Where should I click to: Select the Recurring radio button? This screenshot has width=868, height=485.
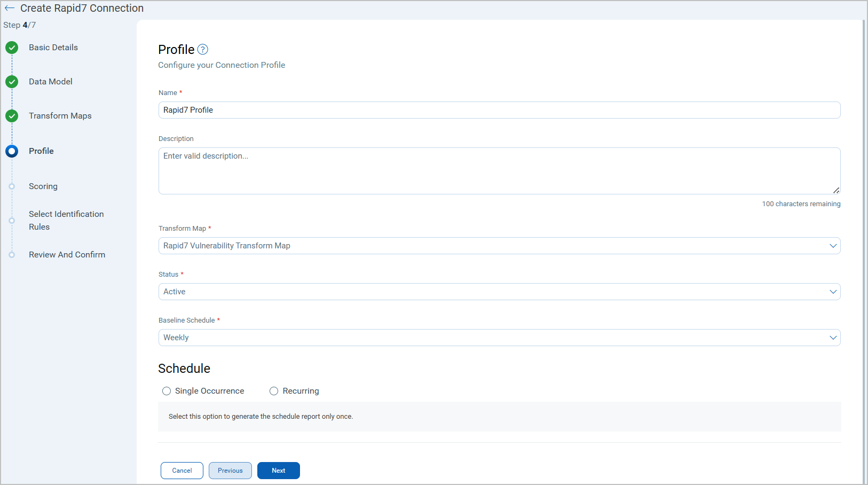point(274,391)
